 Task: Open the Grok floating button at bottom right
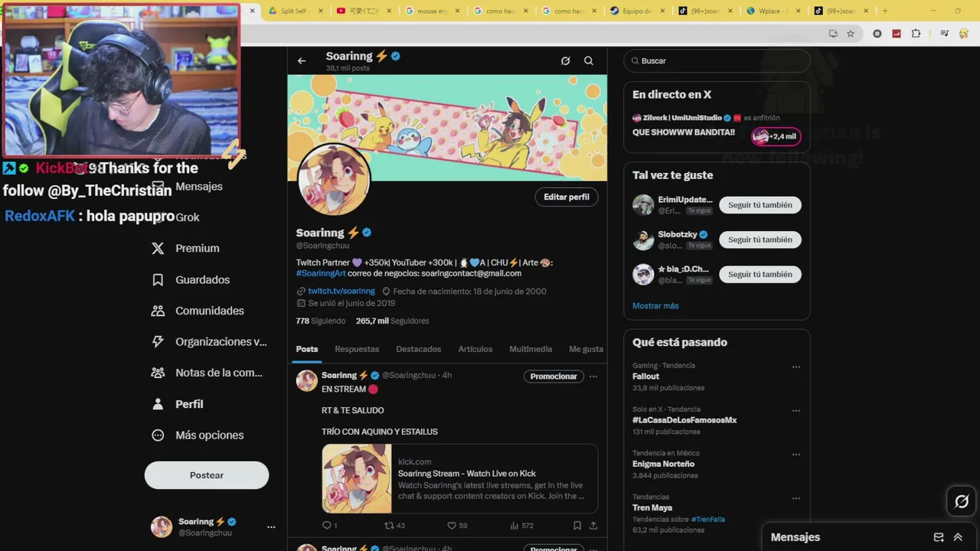pos(962,502)
